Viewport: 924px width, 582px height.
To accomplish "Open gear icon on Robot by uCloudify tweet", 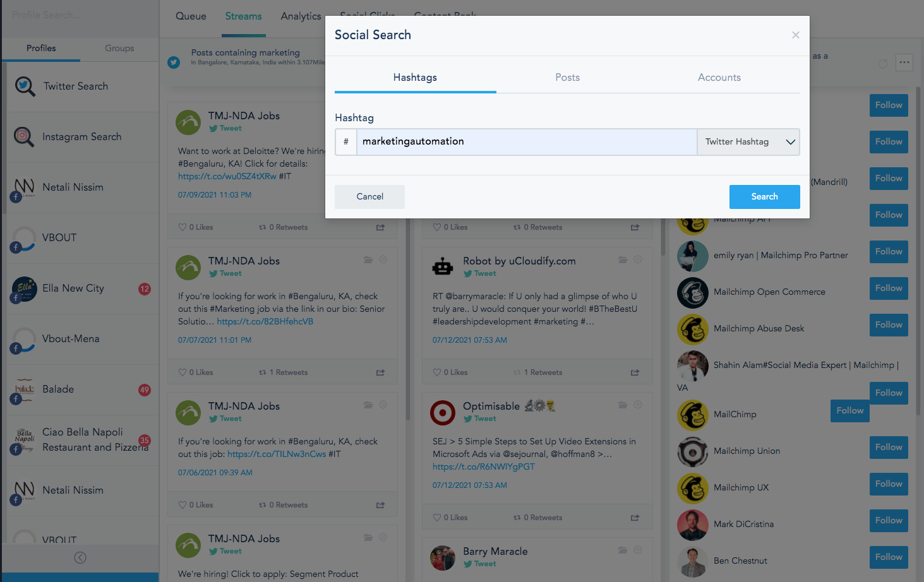I will (638, 259).
